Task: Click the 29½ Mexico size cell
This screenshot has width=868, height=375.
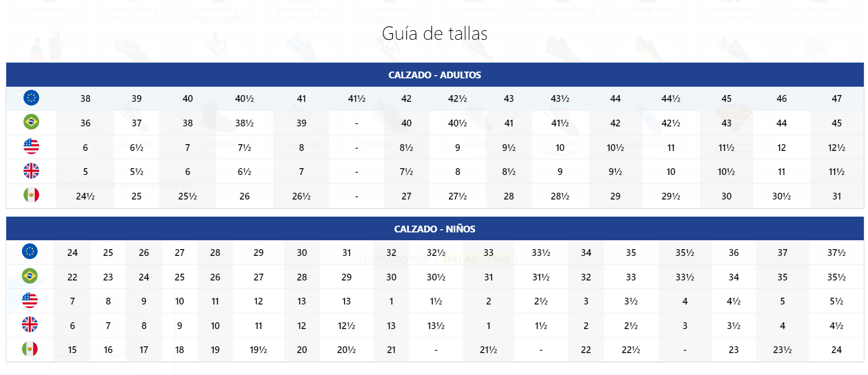Action: click(x=671, y=196)
